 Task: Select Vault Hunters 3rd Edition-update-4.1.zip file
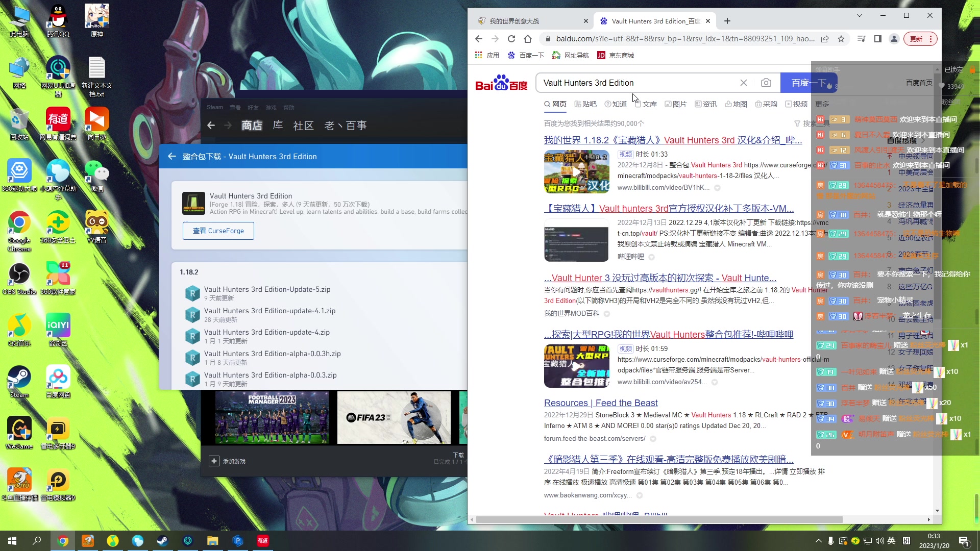point(269,311)
